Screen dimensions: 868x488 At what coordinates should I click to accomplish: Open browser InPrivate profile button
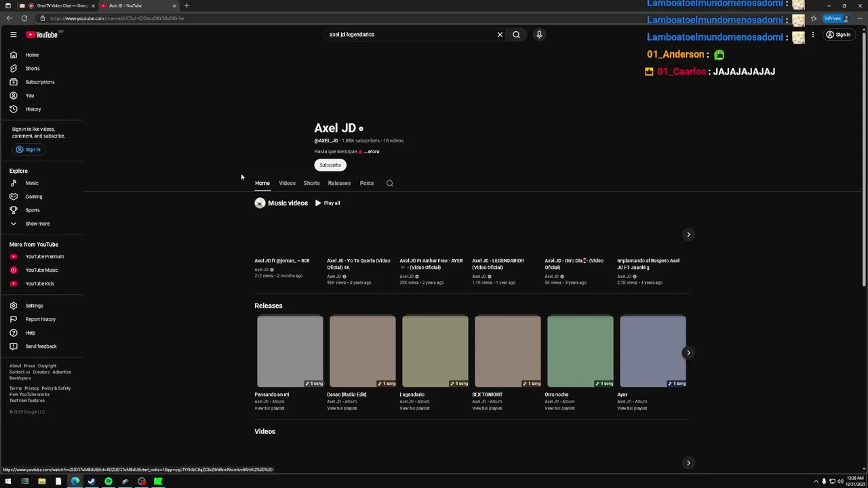[x=836, y=18]
